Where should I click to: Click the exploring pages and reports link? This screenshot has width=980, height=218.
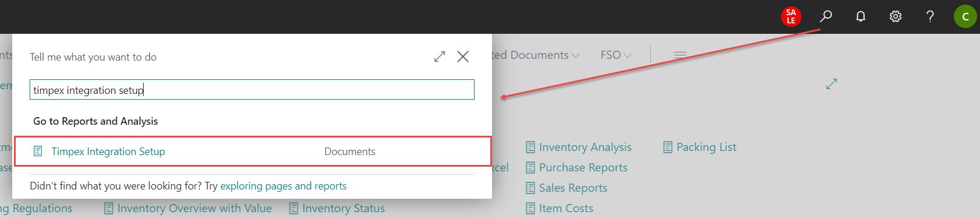pyautogui.click(x=283, y=186)
